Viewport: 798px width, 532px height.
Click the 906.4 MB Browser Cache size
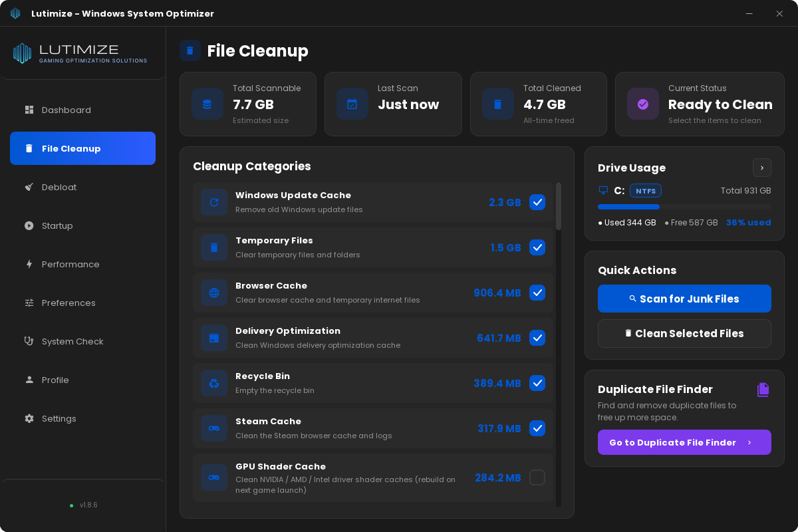[x=497, y=293]
